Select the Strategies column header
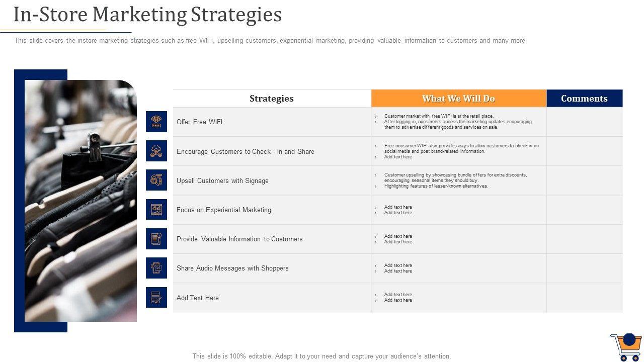 [272, 99]
